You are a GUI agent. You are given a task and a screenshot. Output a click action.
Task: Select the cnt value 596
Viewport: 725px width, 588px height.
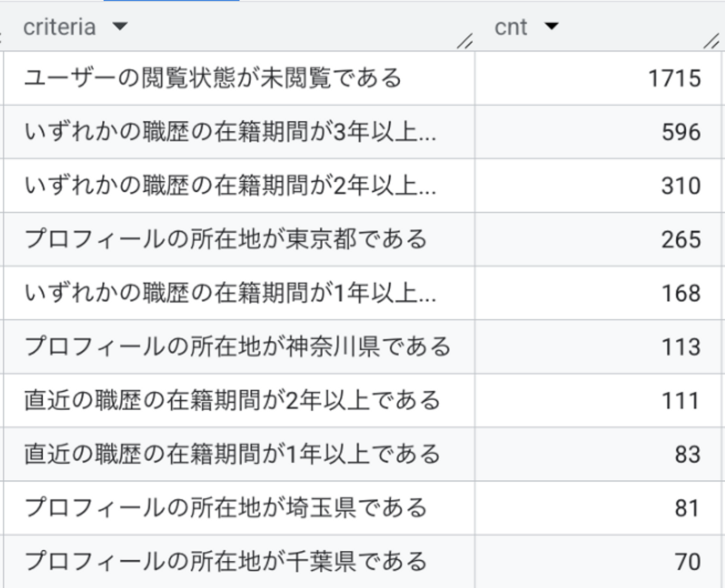pyautogui.click(x=681, y=132)
